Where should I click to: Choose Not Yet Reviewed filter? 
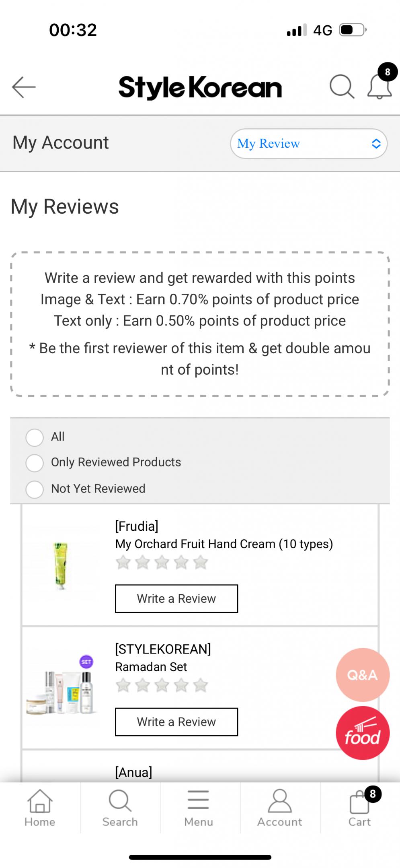coord(35,489)
